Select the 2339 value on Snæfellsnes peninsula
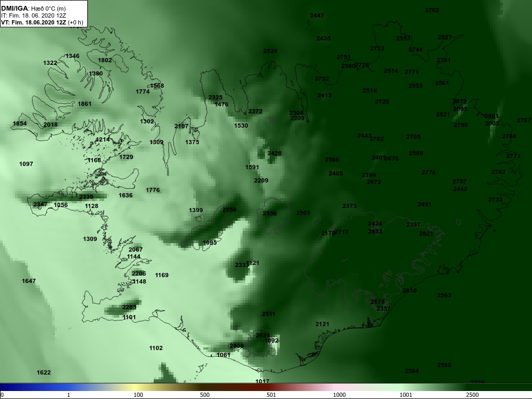This screenshot has width=532, height=399. click(x=86, y=197)
